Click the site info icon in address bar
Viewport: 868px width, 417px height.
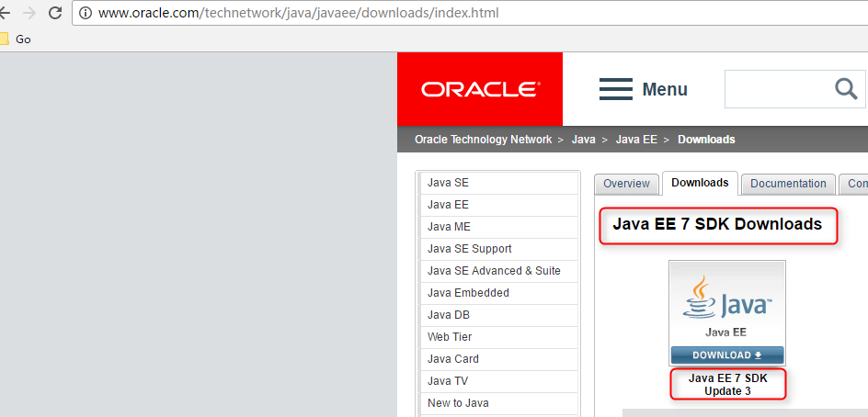click(86, 13)
